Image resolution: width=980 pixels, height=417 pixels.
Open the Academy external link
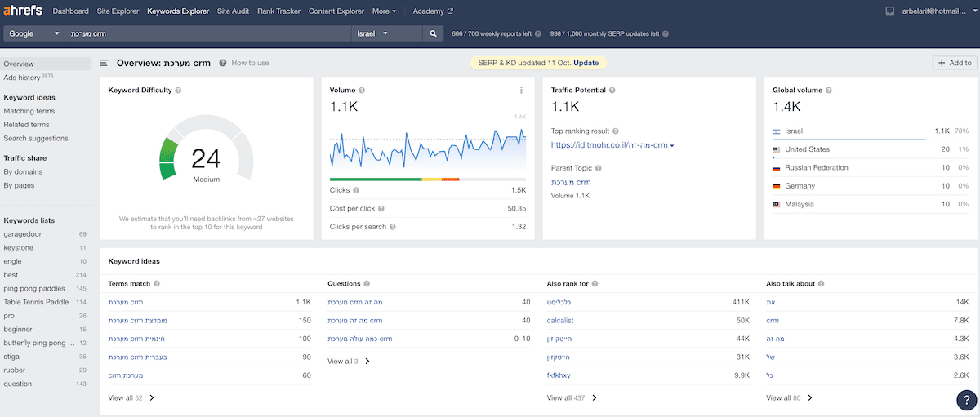click(433, 11)
